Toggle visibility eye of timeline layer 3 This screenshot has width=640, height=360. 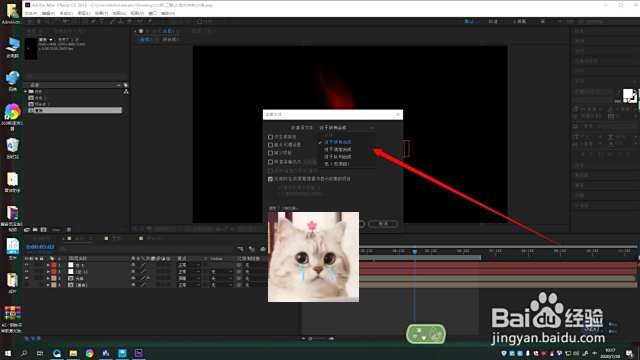27,278
